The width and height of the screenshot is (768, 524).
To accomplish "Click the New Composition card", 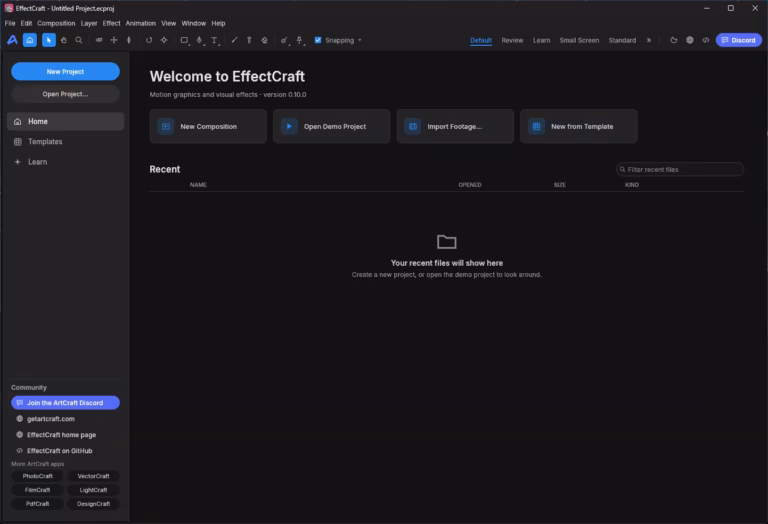I will pos(208,126).
